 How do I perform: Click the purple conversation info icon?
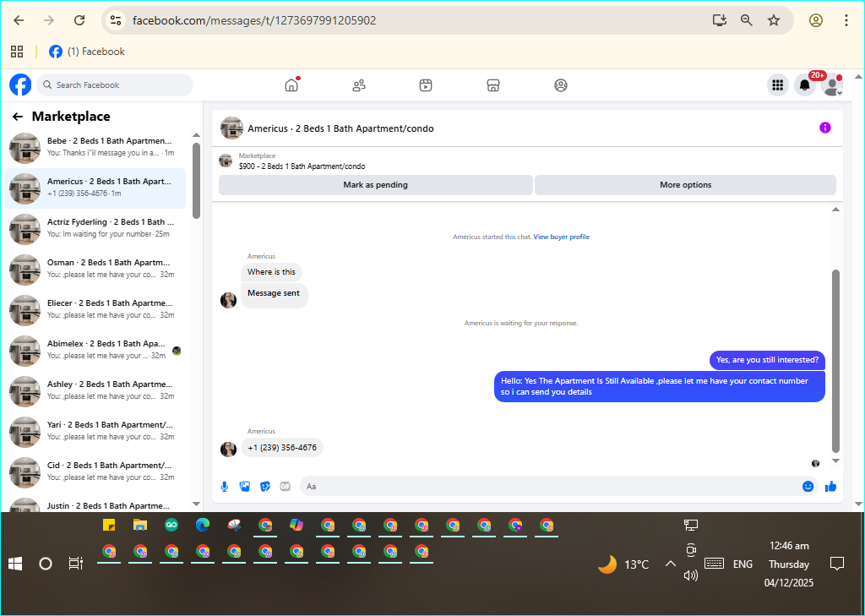click(x=824, y=128)
